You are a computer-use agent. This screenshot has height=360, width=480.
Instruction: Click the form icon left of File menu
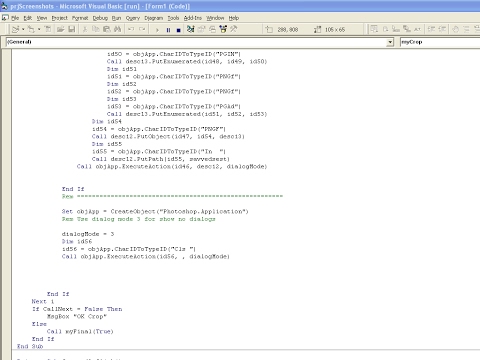5,18
